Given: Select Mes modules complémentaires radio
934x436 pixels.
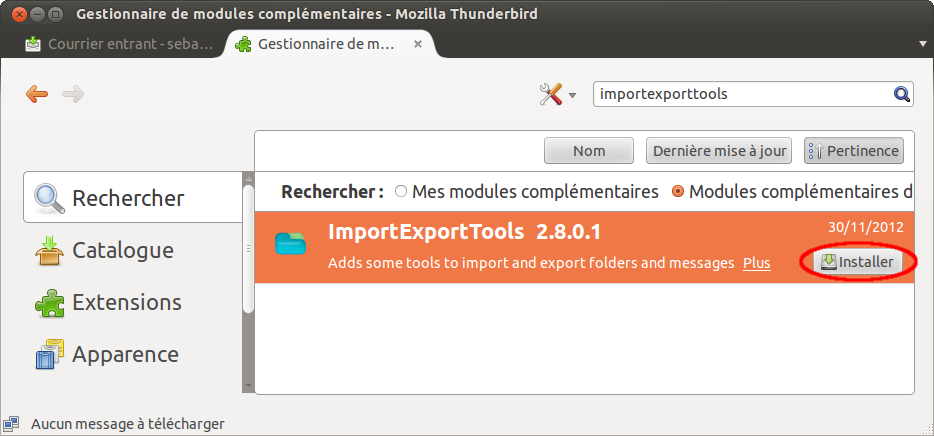Looking at the screenshot, I should 401,192.
